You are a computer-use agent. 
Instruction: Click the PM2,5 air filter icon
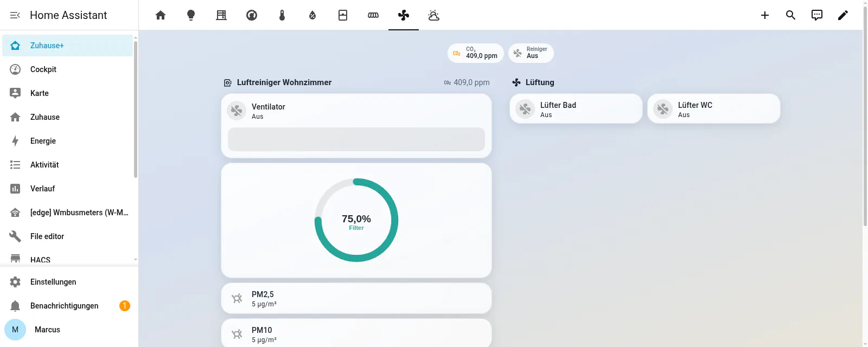point(237,298)
